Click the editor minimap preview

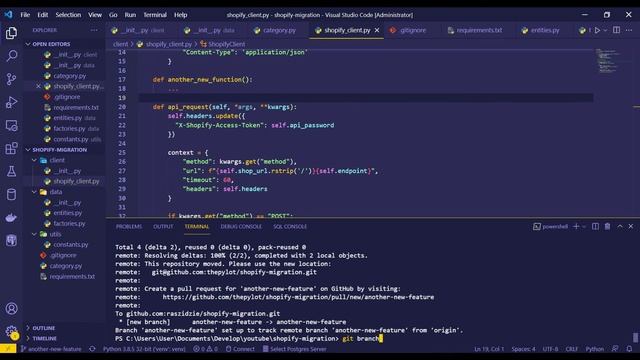[x=609, y=61]
